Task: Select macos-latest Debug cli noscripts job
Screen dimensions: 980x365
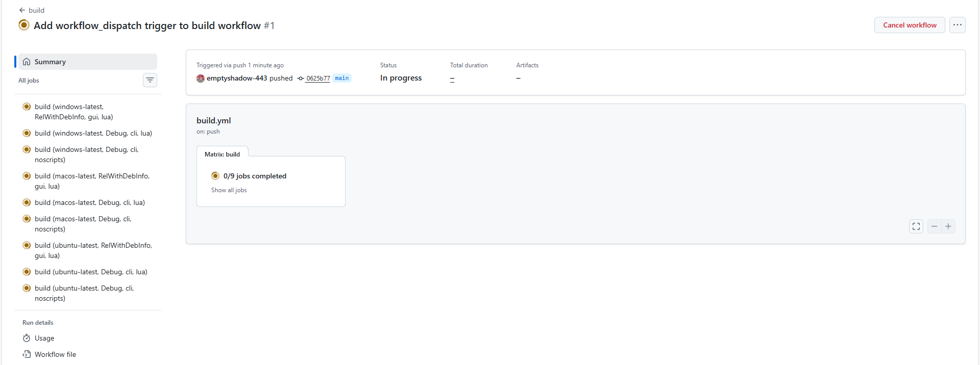Action: [83, 224]
